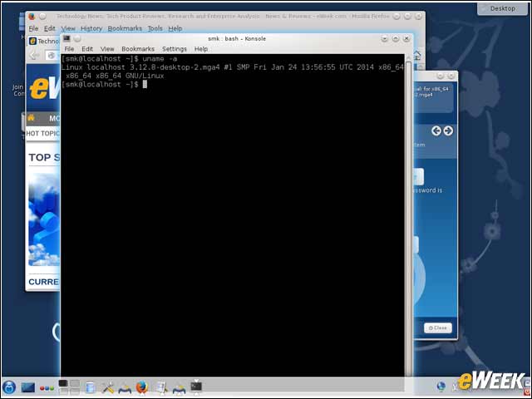Launch the wrench-and-screwdriver control center icon
532x399 pixels.
(x=108, y=387)
